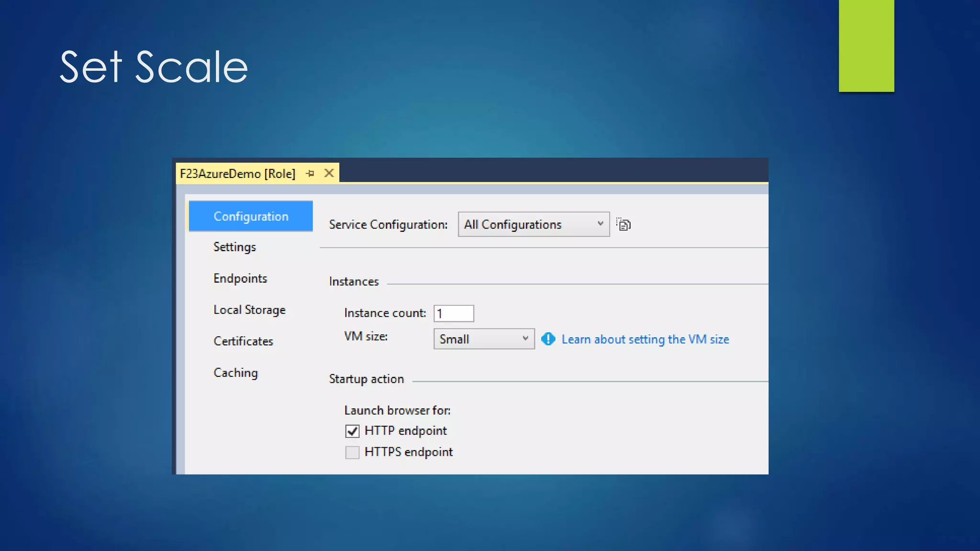Enable the HTTPS endpoint checkbox

352,452
